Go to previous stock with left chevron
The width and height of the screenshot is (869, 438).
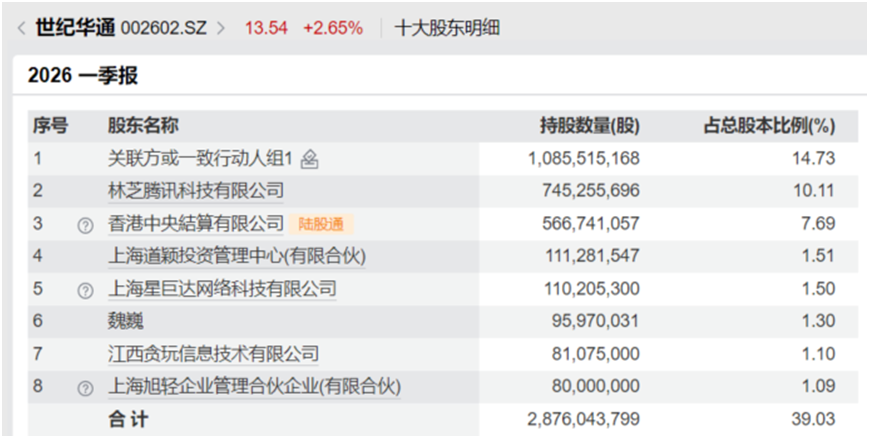[22, 28]
